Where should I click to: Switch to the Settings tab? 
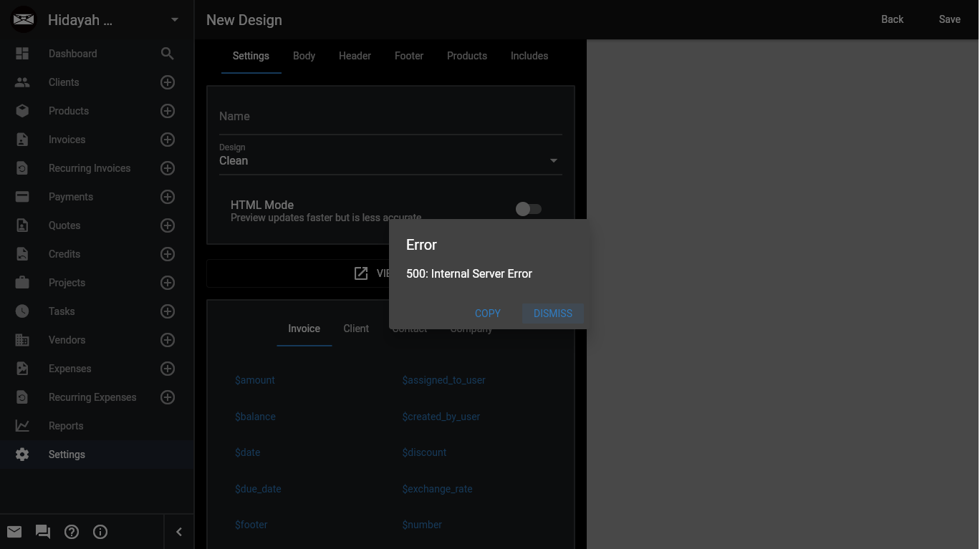click(251, 56)
